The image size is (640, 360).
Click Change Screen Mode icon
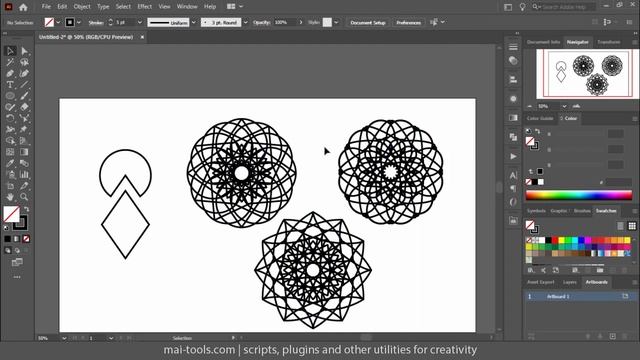pos(17,262)
